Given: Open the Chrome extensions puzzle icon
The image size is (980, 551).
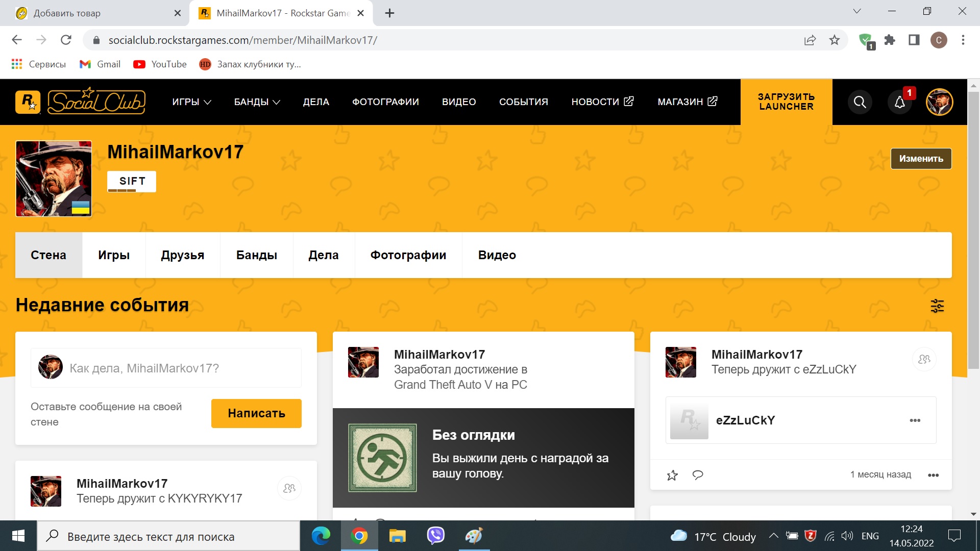Looking at the screenshot, I should tap(890, 40).
